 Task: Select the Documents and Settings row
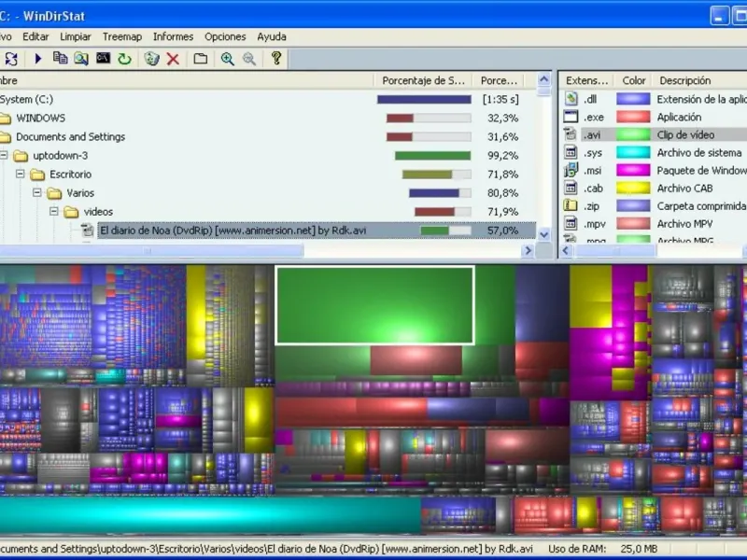tap(71, 137)
